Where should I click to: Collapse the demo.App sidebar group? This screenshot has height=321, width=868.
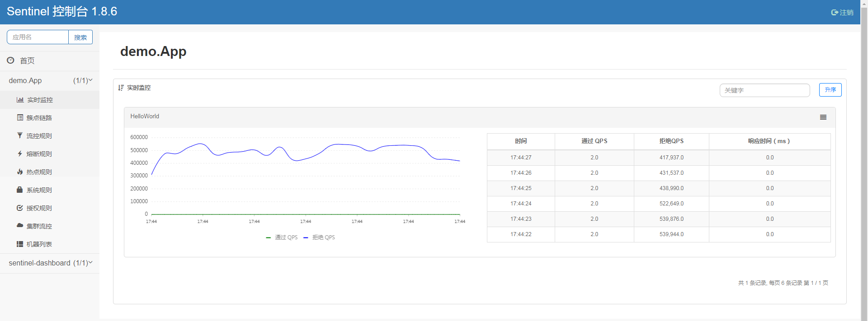point(50,80)
